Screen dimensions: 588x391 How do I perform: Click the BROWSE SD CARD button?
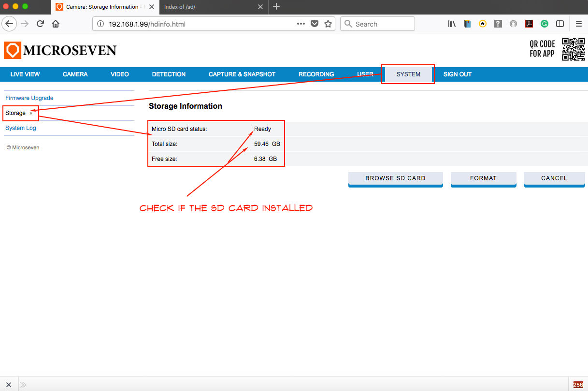[x=395, y=178]
